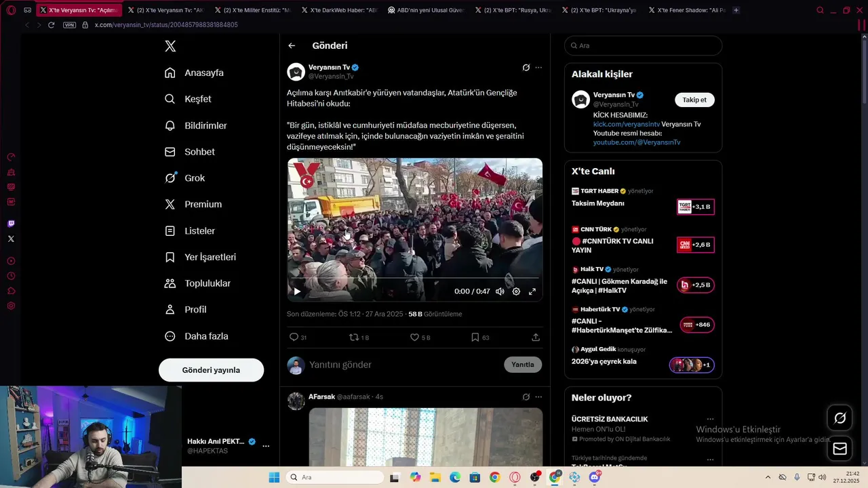
Task: Switch to X'te Fener Shadow tab
Action: coord(686,10)
